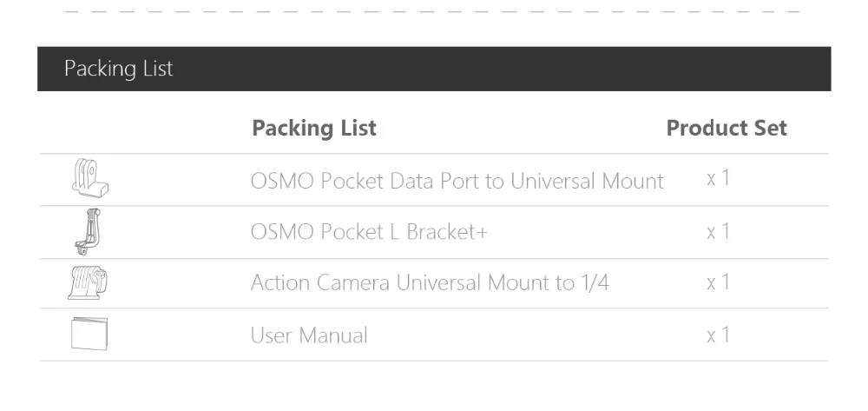Click the white Packing List title in dark banner
868x411 pixels.
119,69
